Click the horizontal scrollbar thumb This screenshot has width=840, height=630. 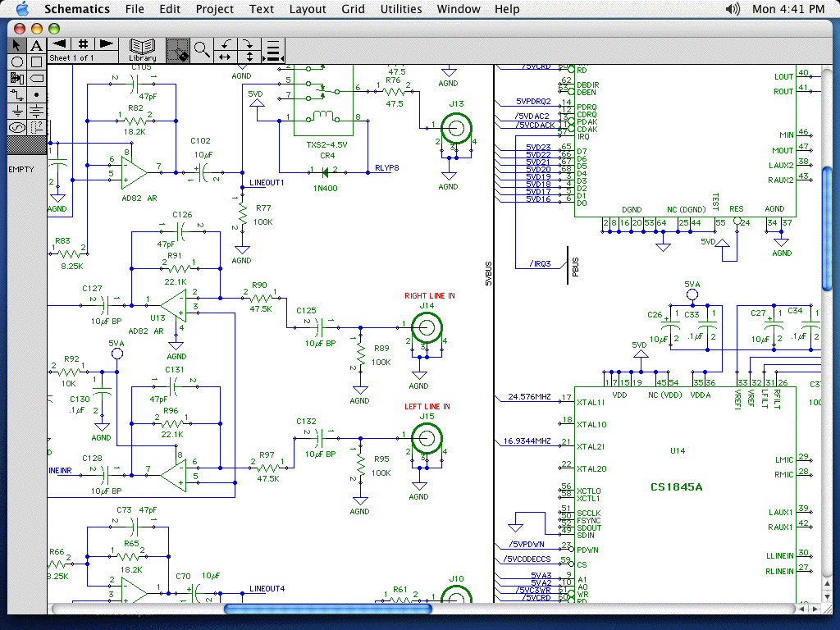point(327,609)
